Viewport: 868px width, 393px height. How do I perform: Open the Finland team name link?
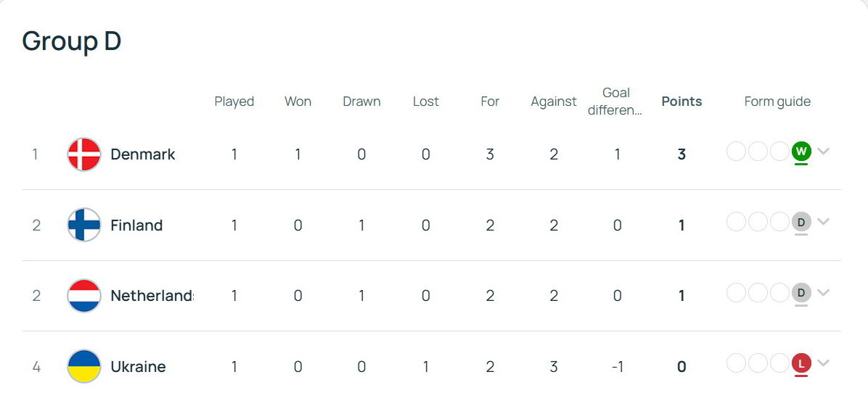pyautogui.click(x=136, y=225)
